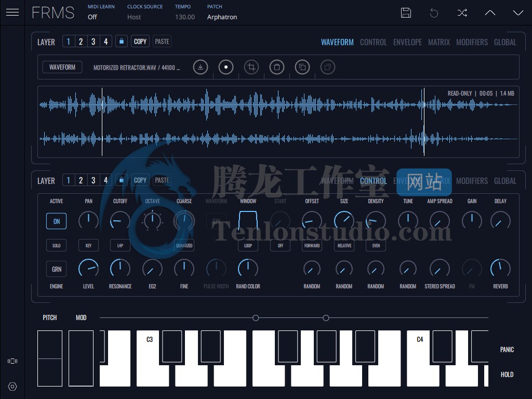This screenshot has height=399, width=532.
Task: Toggle layer lock in upper panel
Action: (x=122, y=42)
